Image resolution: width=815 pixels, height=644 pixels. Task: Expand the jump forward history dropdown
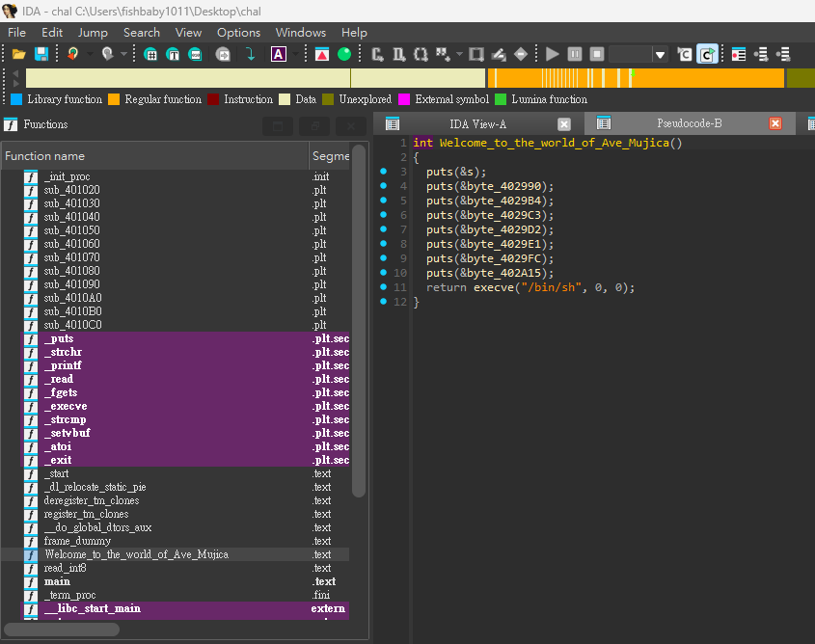tap(123, 54)
